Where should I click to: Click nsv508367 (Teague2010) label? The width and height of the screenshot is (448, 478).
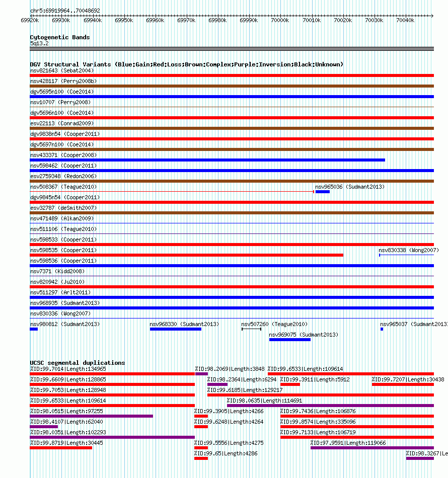63,187
